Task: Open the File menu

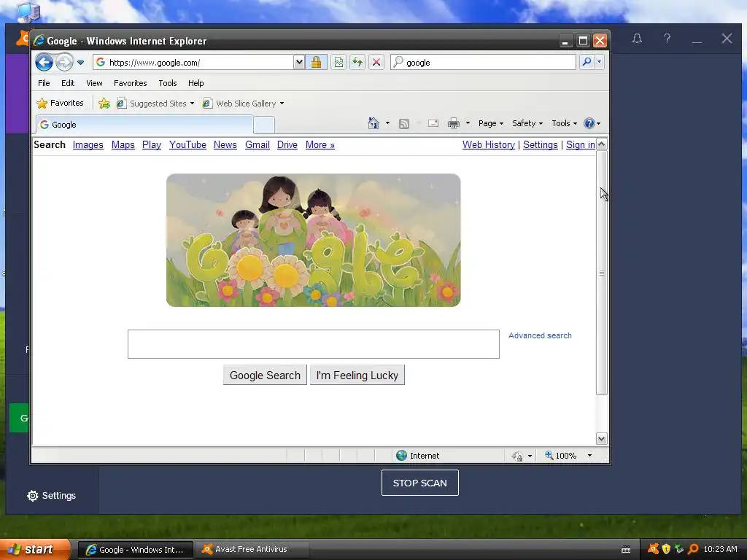Action: tap(44, 83)
